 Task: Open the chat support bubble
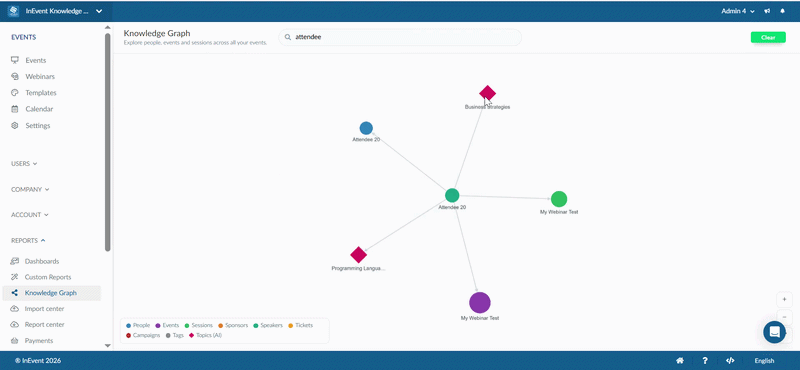coord(774,332)
